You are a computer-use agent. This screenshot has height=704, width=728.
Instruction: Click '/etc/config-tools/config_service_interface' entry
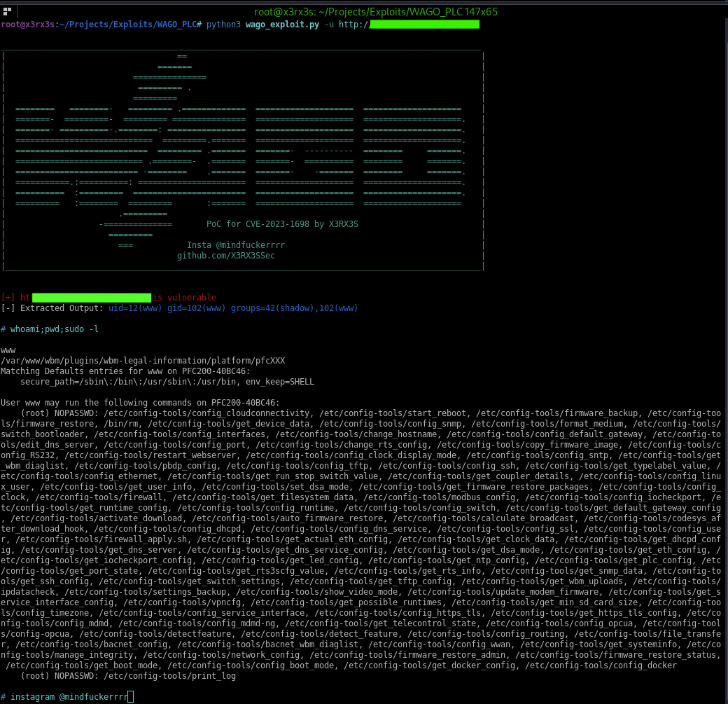tap(202, 613)
